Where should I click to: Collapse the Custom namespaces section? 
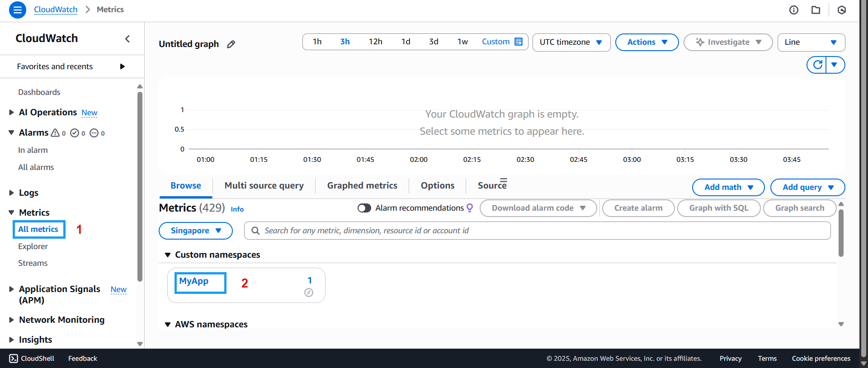click(168, 255)
